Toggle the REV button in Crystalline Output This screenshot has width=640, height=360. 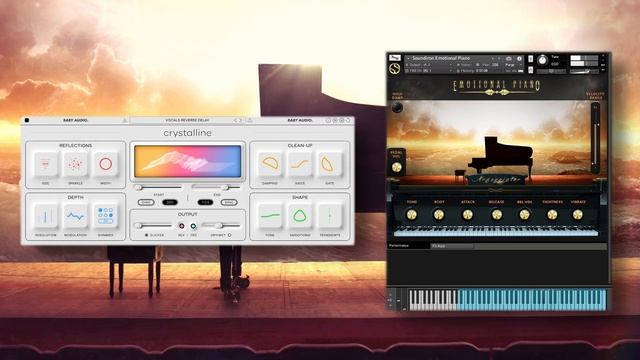[x=181, y=226]
